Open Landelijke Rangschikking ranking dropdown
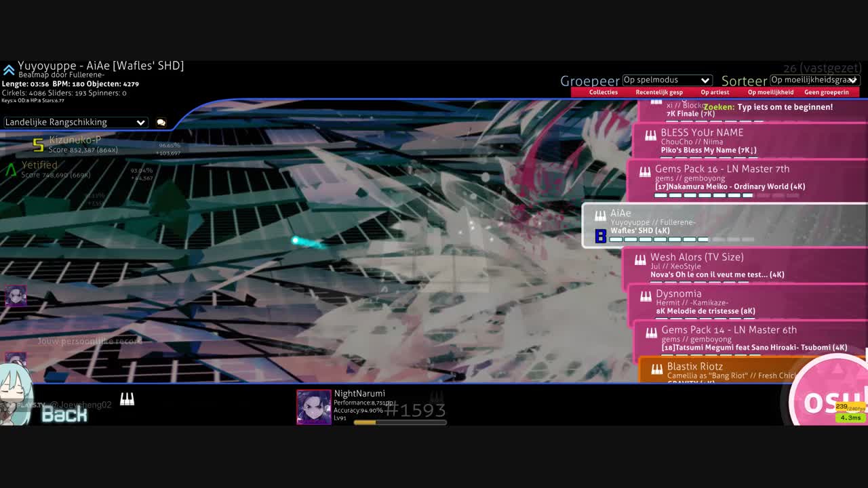Image resolution: width=868 pixels, height=488 pixels. pyautogui.click(x=75, y=122)
